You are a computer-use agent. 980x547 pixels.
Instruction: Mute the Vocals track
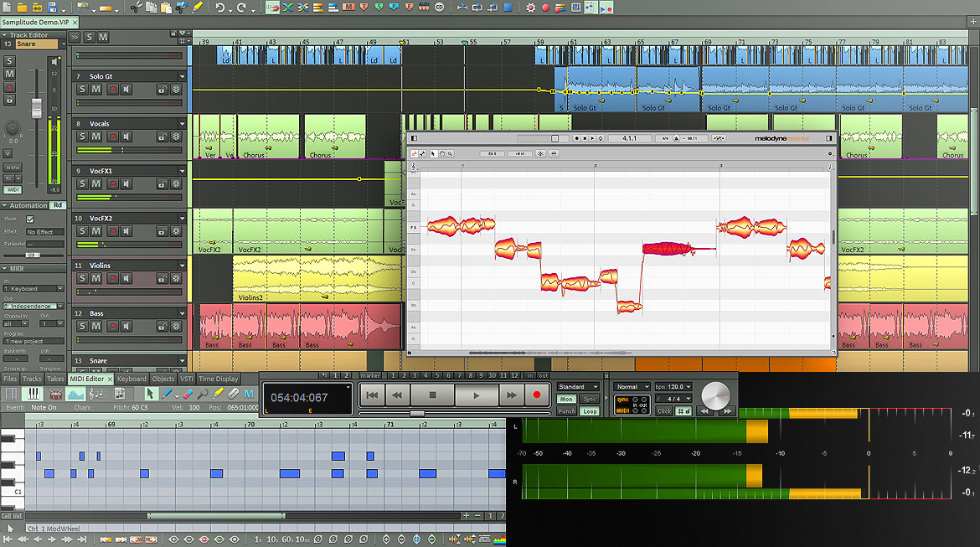pyautogui.click(x=95, y=136)
